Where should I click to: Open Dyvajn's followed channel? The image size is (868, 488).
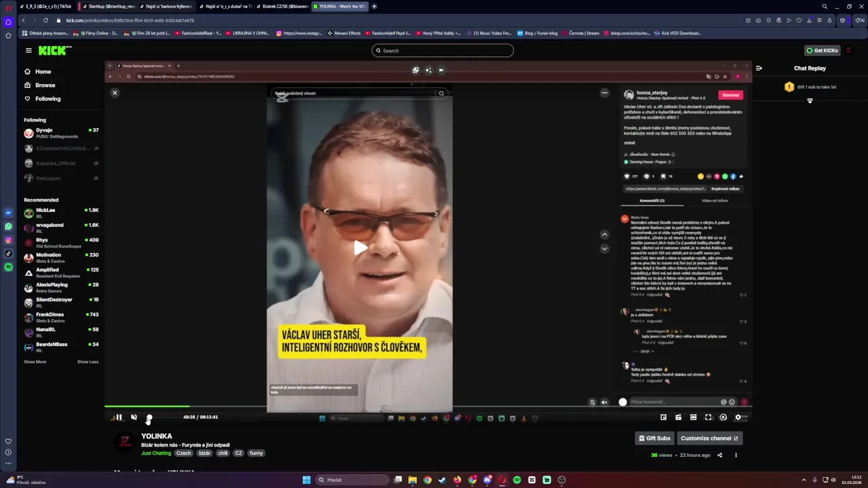[61, 133]
